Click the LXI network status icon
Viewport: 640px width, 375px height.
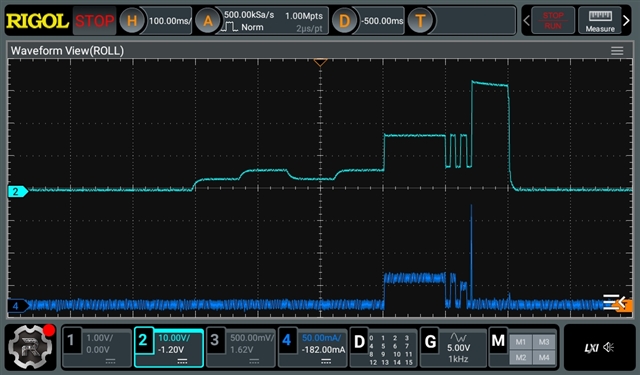click(x=591, y=348)
